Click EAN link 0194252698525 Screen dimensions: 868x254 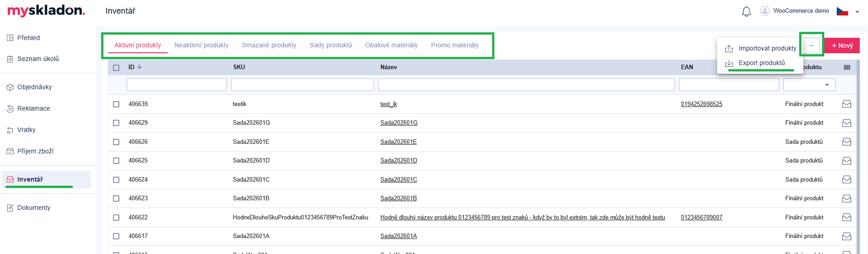coord(702,104)
